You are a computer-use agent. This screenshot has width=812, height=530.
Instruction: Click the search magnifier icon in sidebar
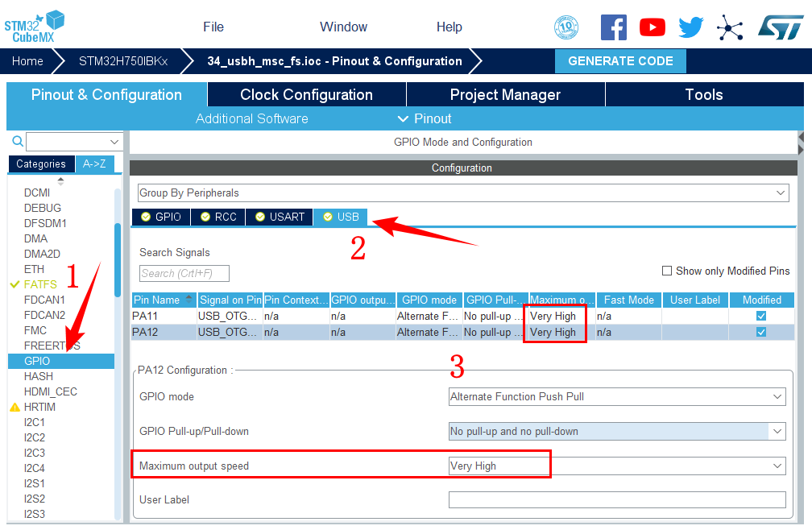coord(18,142)
